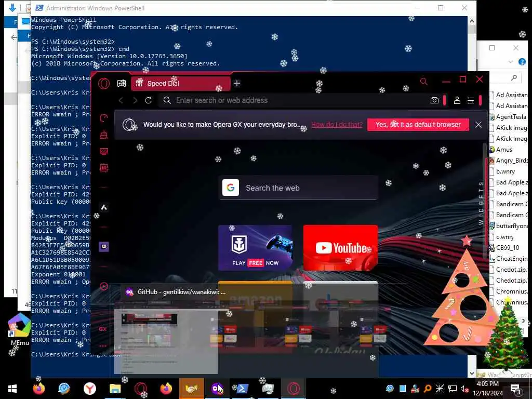Click the orange magnifier tray icon
Viewport: 532px width, 399px height.
pos(428,389)
